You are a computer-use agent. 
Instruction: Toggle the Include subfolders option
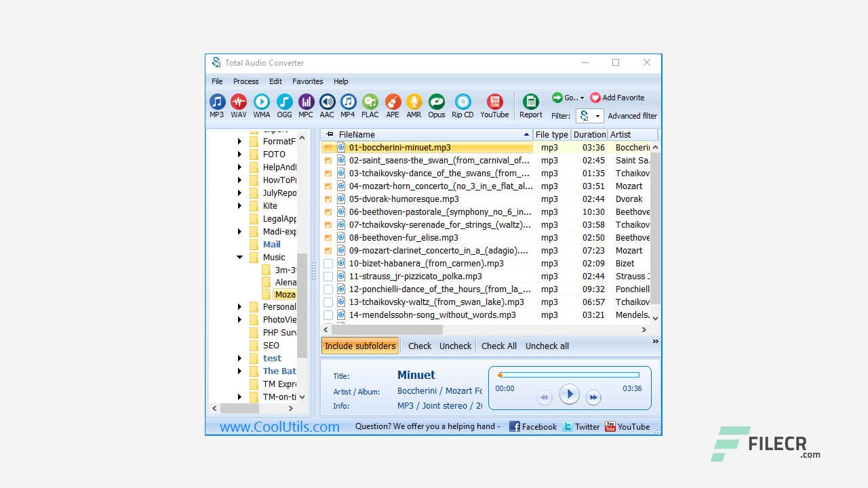(x=359, y=346)
